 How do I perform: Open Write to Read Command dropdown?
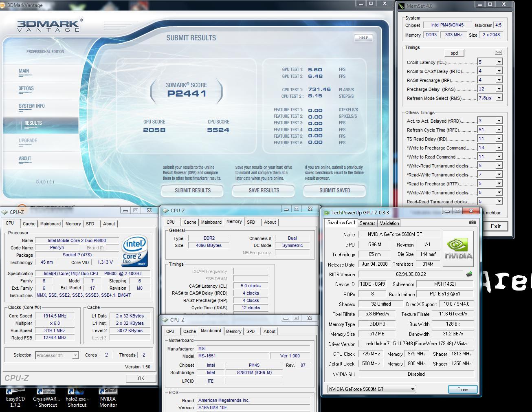coord(499,156)
